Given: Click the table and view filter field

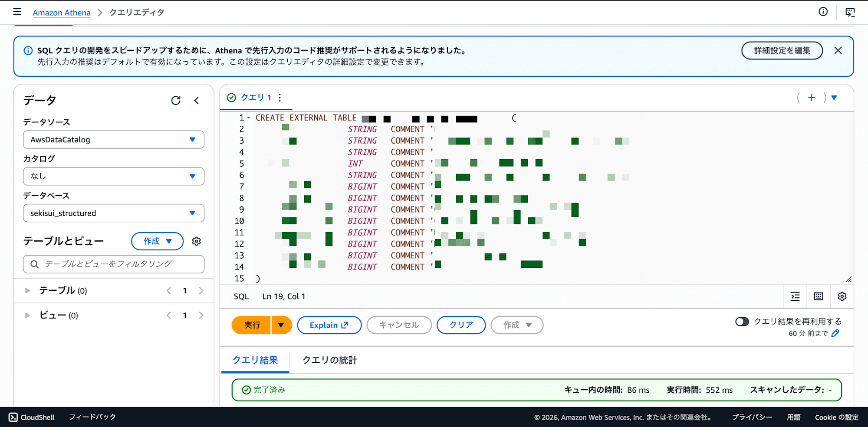Looking at the screenshot, I should point(114,264).
